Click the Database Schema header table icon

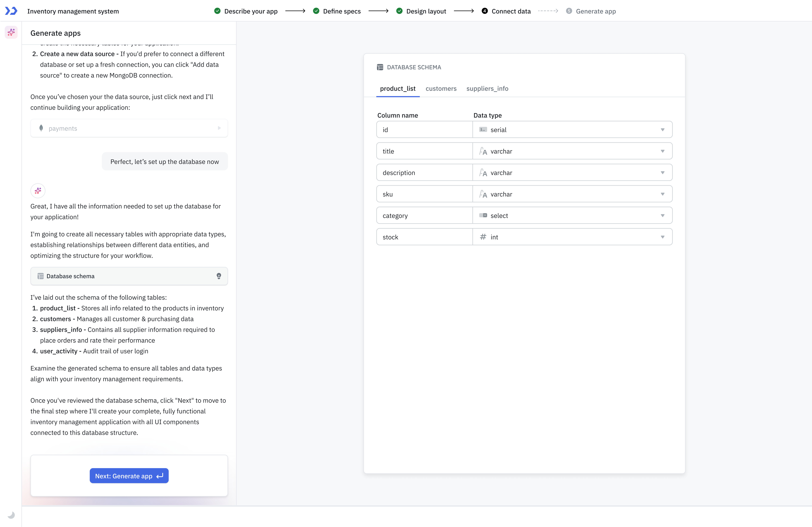pyautogui.click(x=380, y=67)
